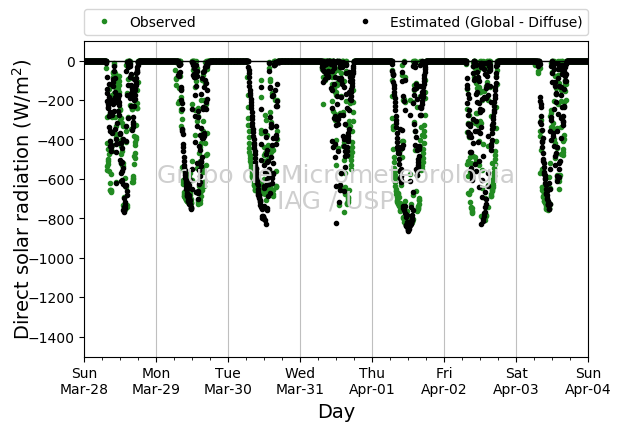Click the 'Fri Apr-02' date label
The width and height of the screenshot is (621, 431).
444,381
